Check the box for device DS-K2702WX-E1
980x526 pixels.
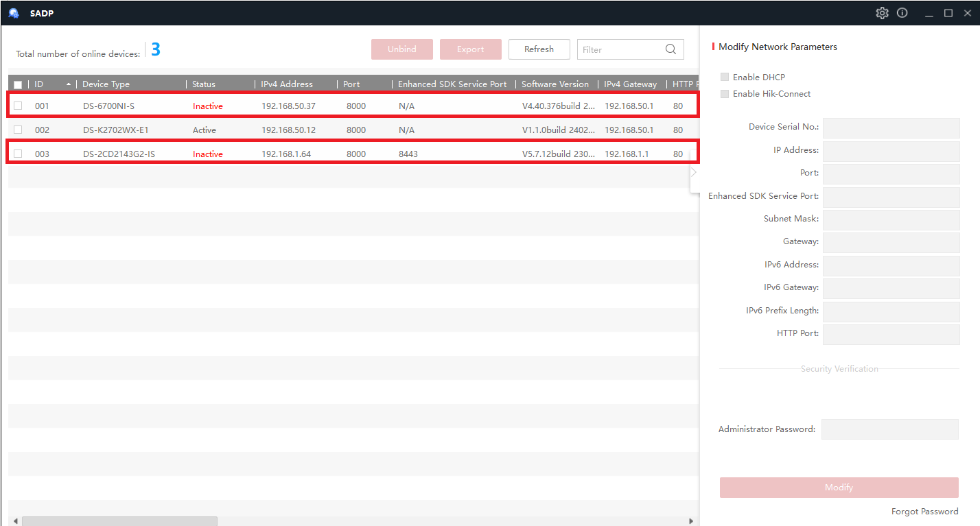point(18,130)
